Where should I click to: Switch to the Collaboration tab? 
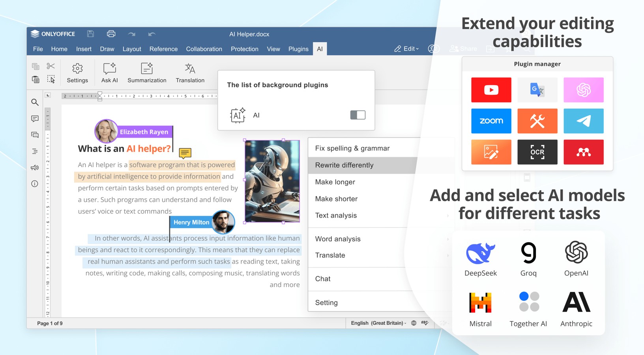(x=204, y=49)
